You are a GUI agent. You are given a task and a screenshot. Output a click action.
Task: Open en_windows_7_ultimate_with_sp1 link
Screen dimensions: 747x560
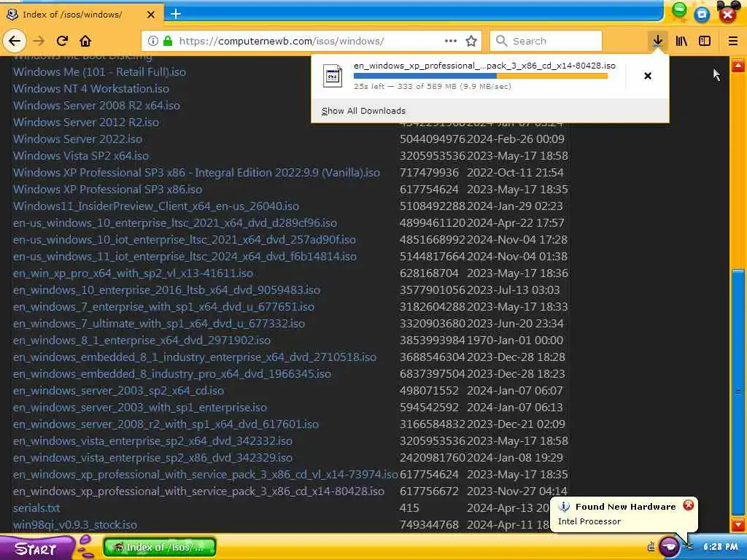(x=158, y=323)
